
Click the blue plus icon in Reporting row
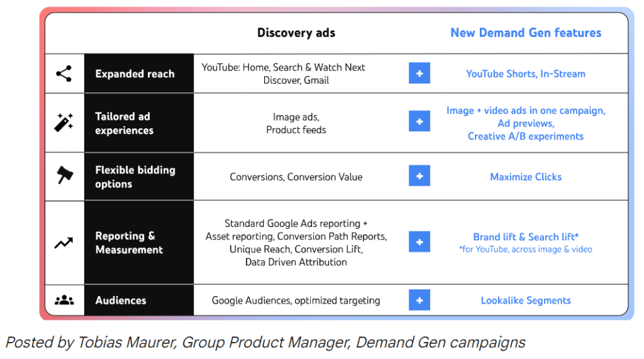419,241
